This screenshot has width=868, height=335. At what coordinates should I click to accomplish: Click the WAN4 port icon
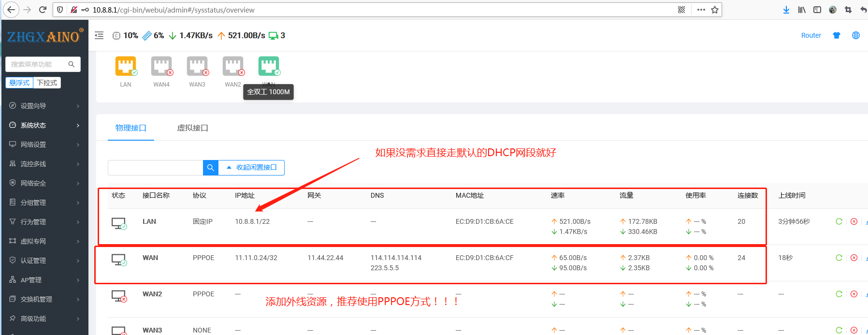pyautogui.click(x=161, y=66)
